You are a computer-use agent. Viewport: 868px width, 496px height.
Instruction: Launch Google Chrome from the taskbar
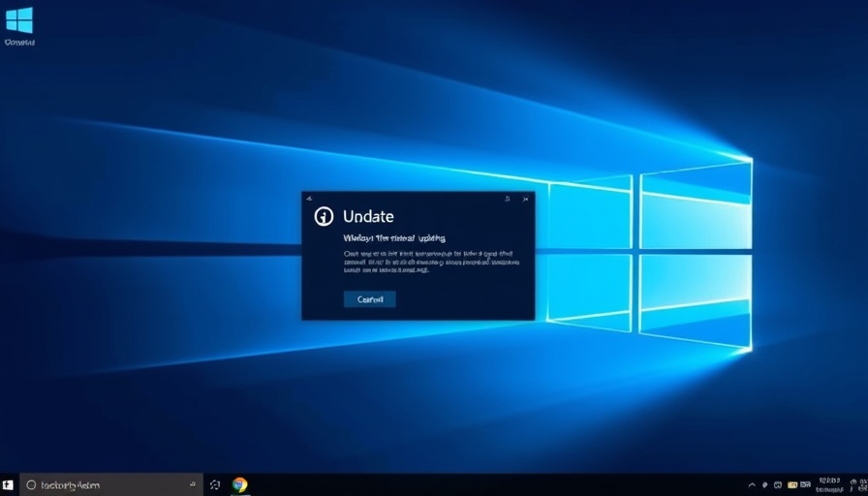point(239,485)
